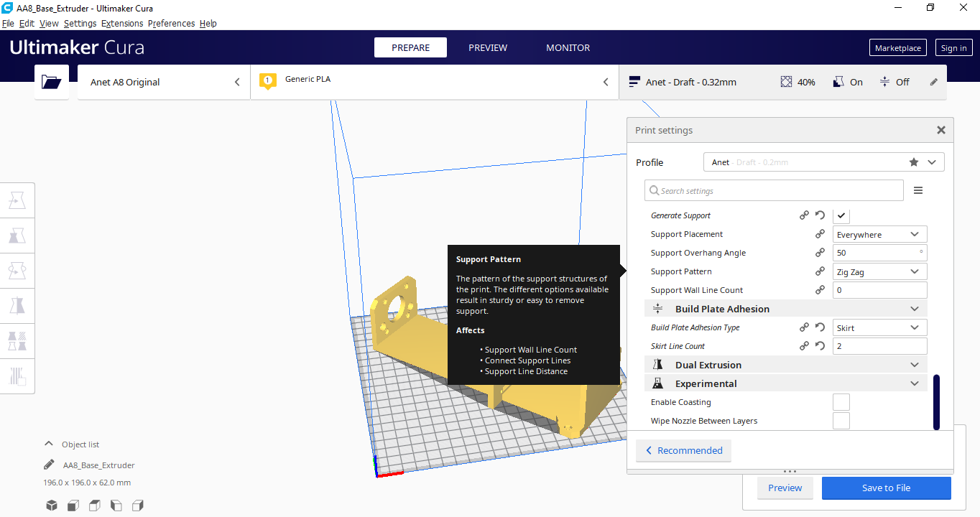
Task: Click the Preview button near Save to File
Action: (785, 488)
